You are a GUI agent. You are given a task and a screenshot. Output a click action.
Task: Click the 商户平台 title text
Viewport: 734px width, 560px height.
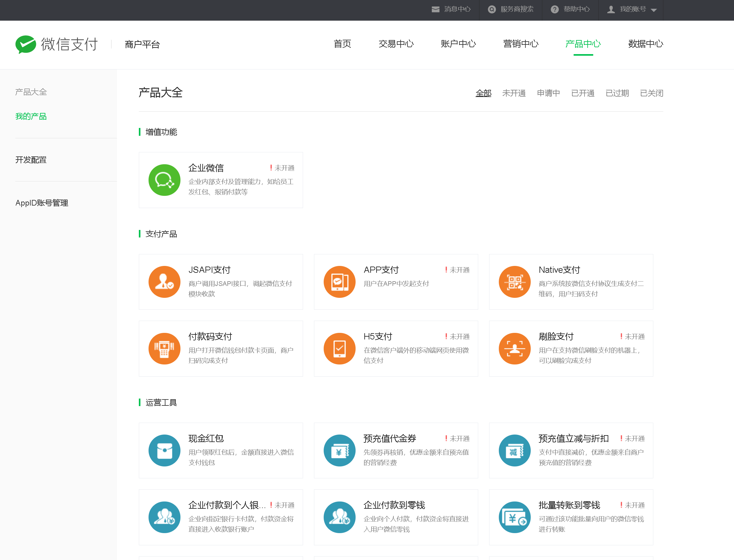142,44
